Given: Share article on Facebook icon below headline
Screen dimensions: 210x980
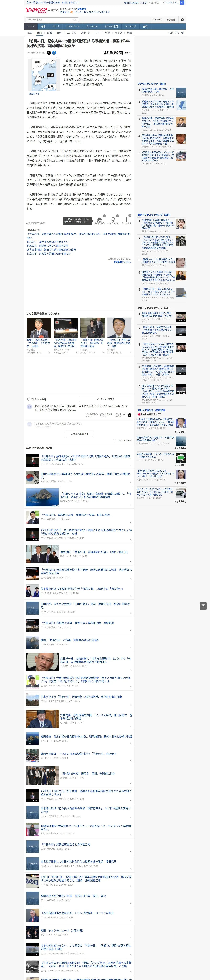Looking at the screenshot, I should tap(54, 53).
